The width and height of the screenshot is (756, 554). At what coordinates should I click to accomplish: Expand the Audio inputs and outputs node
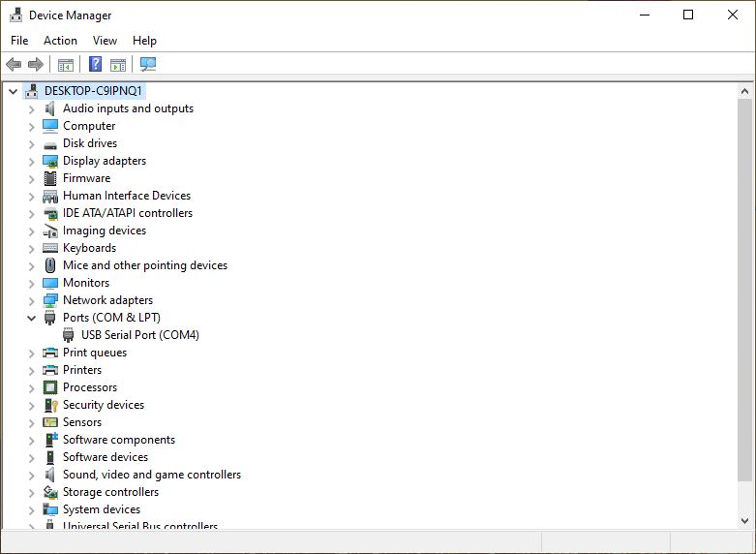coord(31,108)
